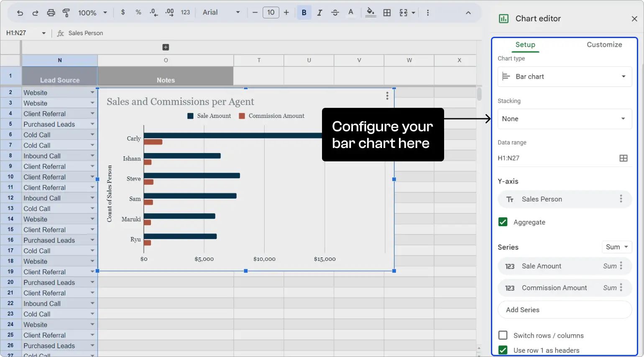
Task: Open the text color picker
Action: pyautogui.click(x=351, y=12)
